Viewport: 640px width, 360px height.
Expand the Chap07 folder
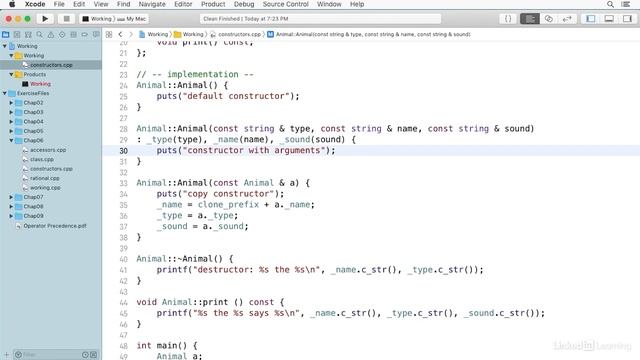11,197
